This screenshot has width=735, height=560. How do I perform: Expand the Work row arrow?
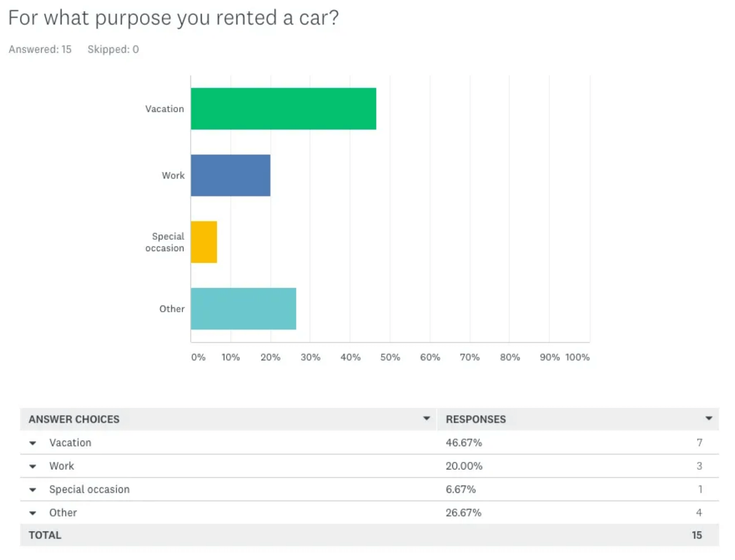tap(33, 466)
